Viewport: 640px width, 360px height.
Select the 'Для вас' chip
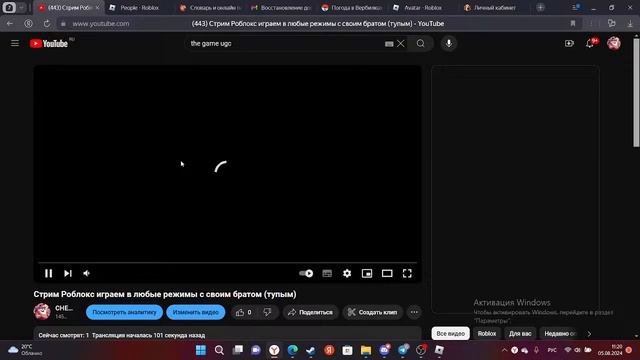pyautogui.click(x=520, y=333)
